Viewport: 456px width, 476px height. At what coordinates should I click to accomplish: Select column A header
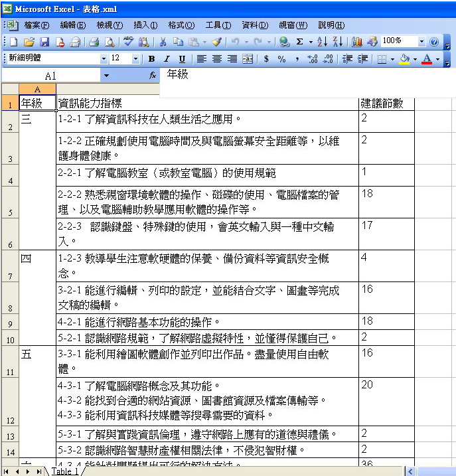(37, 89)
